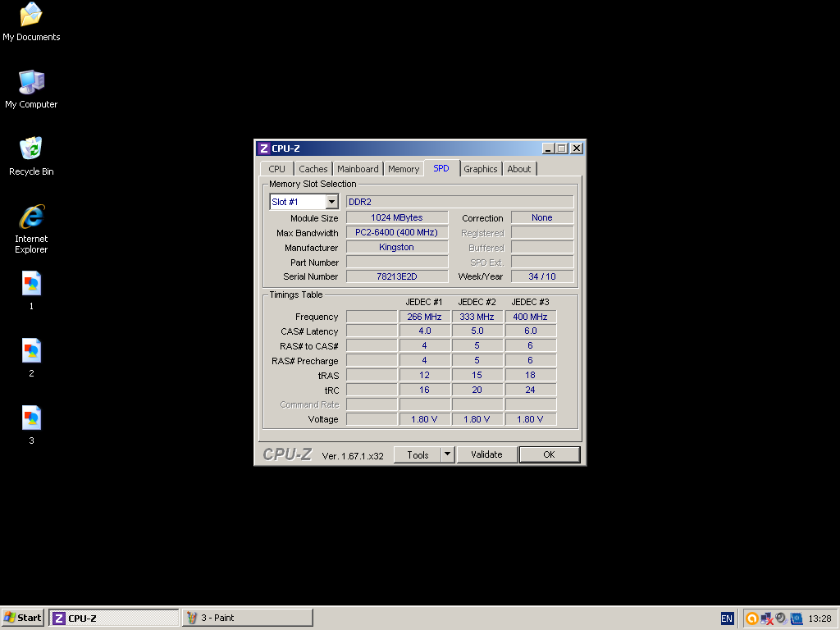
Task: Open My Computer desktop icon
Action: 31,89
